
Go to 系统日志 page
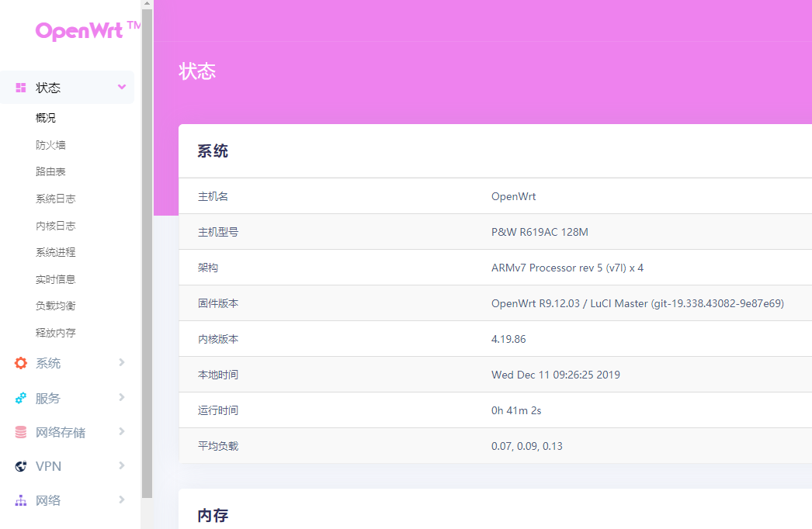pos(55,199)
